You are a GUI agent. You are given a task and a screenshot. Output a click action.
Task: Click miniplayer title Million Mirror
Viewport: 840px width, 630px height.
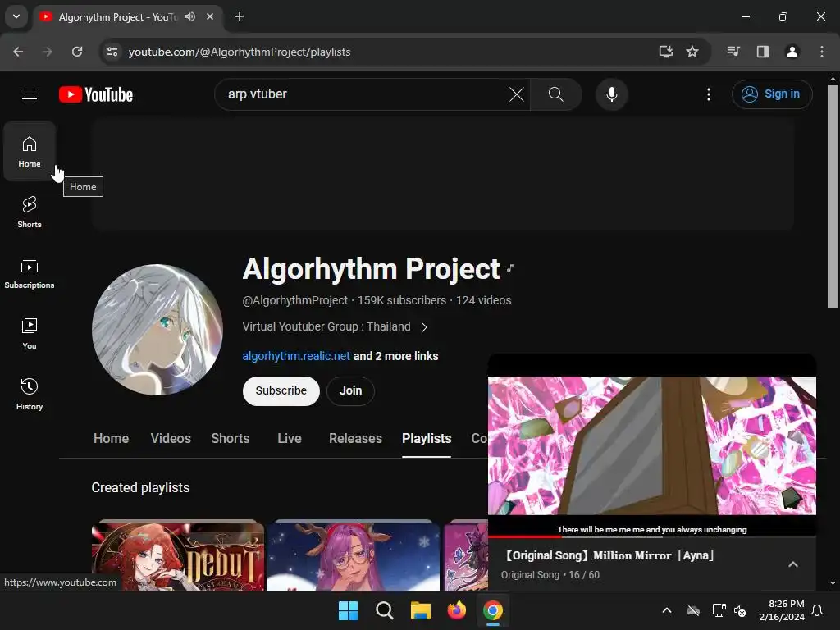609,555
